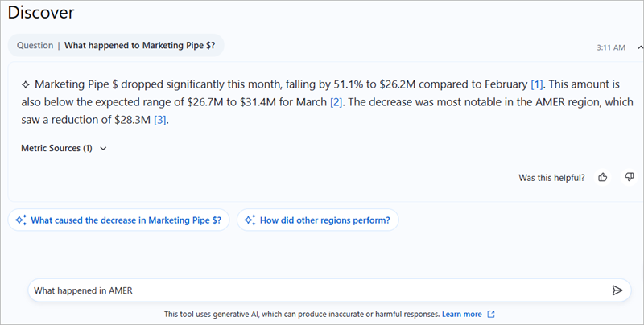Ask 'What caused the decrease in Marketing Pipe $?'
Screen dimensions: 644x325
coord(130,220)
